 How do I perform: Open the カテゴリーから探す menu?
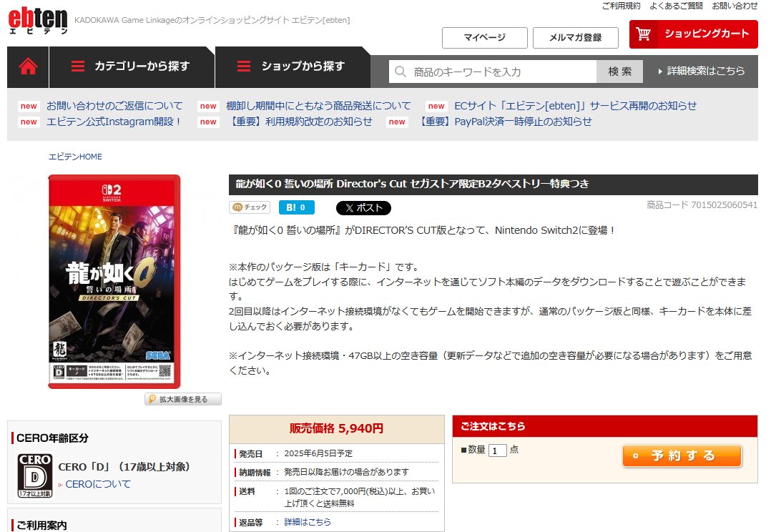(132, 67)
